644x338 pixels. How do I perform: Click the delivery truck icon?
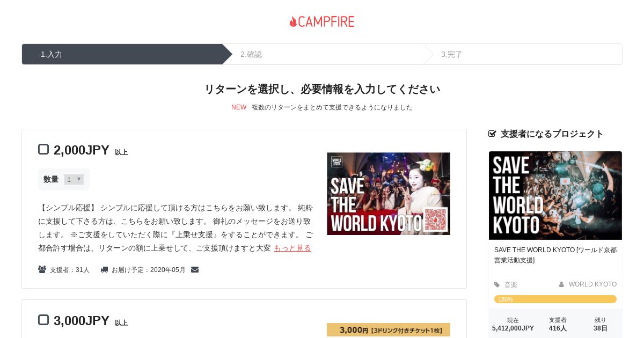click(x=104, y=269)
